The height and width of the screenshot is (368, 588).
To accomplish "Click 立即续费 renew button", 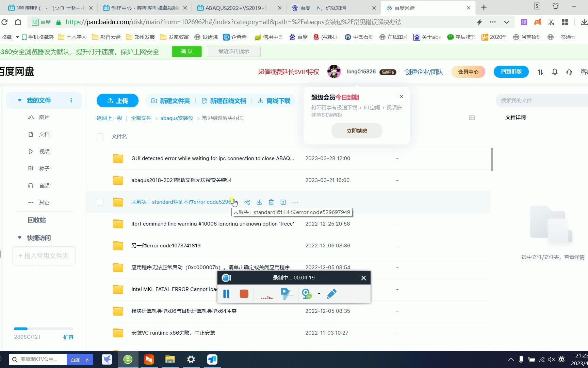I will (357, 131).
